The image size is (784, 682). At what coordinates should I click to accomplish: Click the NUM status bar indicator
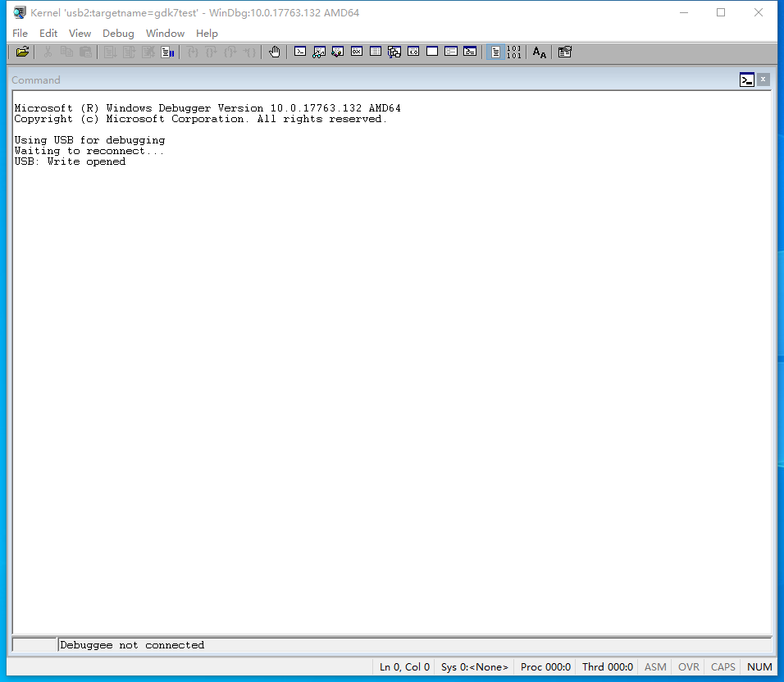pos(759,667)
